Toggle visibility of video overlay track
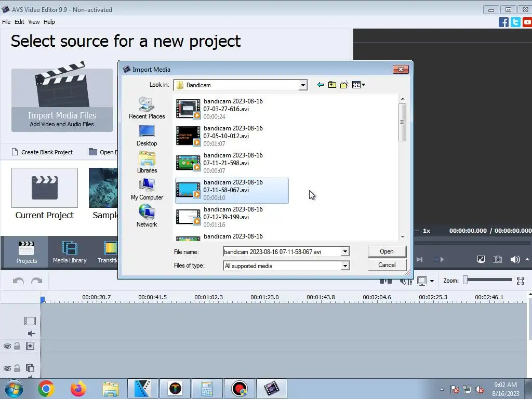Viewport: 532px width, 399px height. point(7,368)
